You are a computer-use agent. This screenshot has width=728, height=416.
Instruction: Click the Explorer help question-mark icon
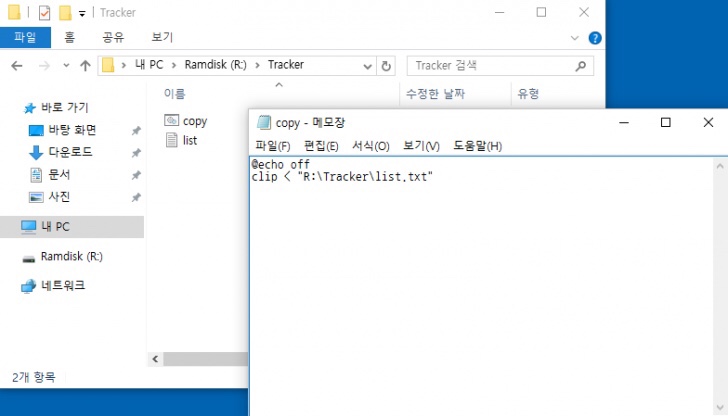pyautogui.click(x=595, y=38)
